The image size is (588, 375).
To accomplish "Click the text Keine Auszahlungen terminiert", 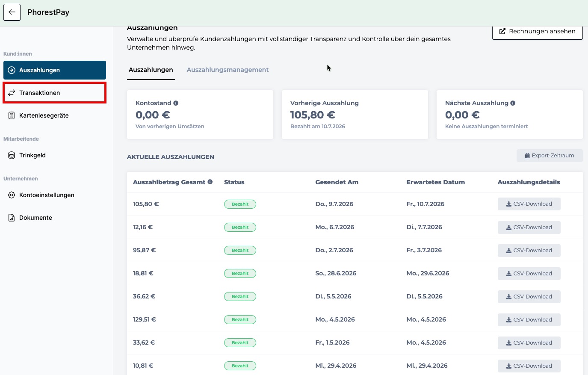I will [486, 127].
